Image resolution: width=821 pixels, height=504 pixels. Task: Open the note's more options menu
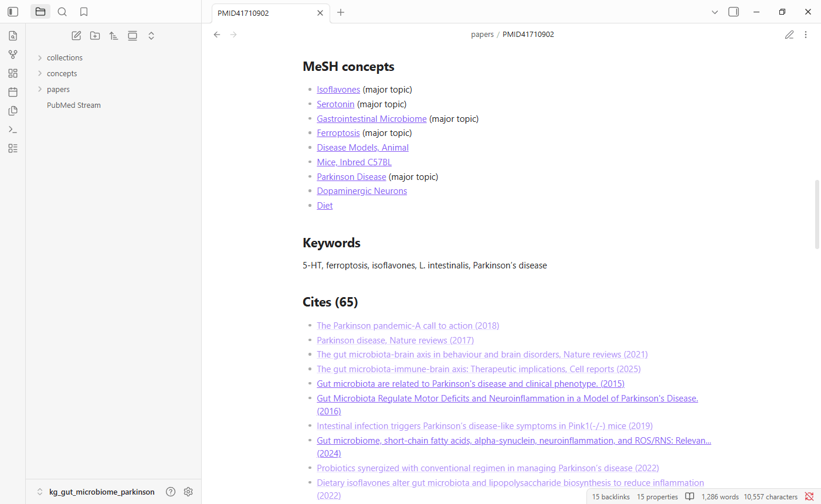tap(806, 35)
